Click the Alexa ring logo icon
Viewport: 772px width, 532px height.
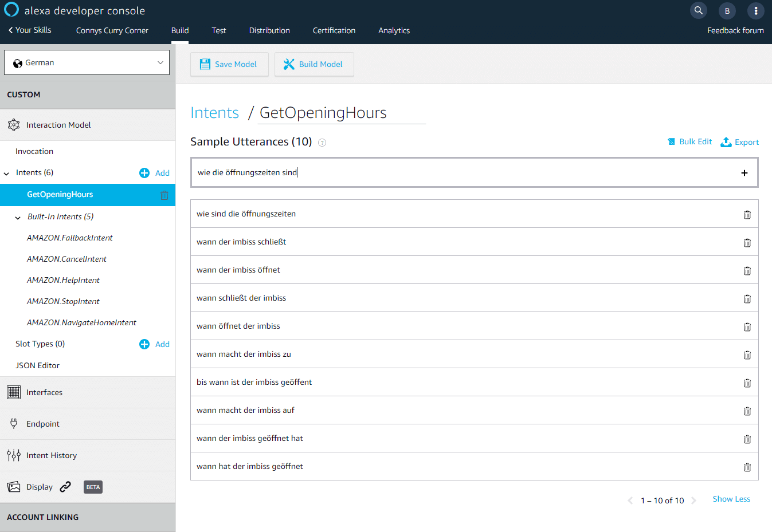pyautogui.click(x=11, y=10)
